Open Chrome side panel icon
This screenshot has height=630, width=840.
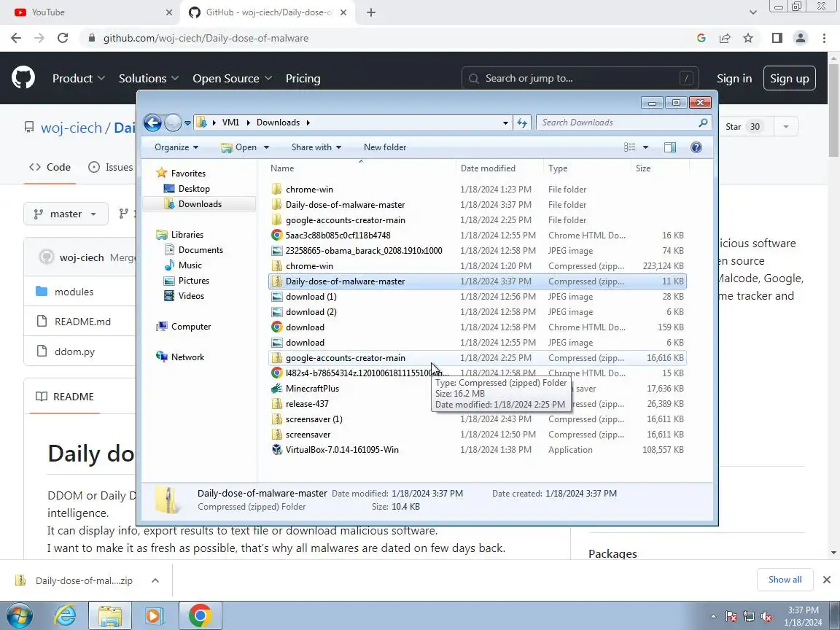[x=777, y=38]
